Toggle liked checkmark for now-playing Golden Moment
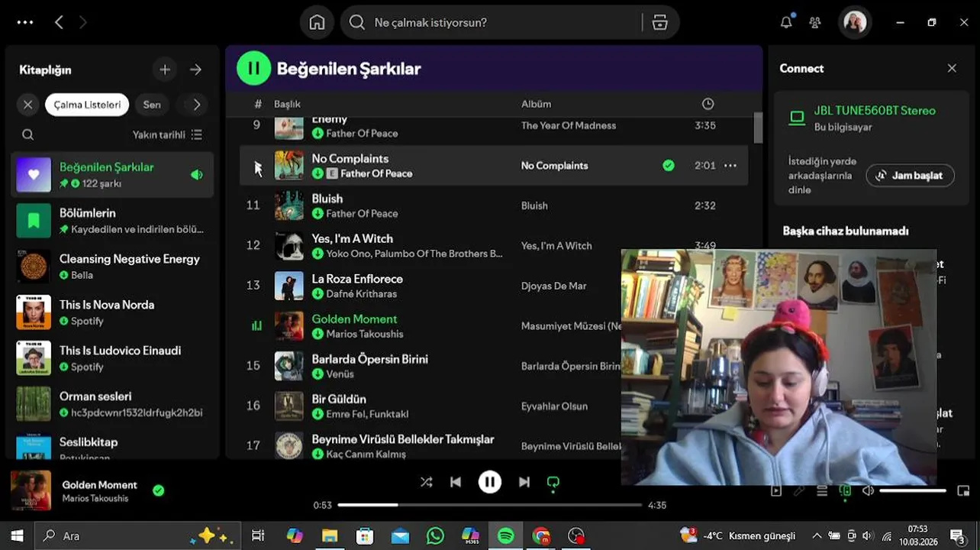Viewport: 980px width, 550px height. click(x=158, y=490)
